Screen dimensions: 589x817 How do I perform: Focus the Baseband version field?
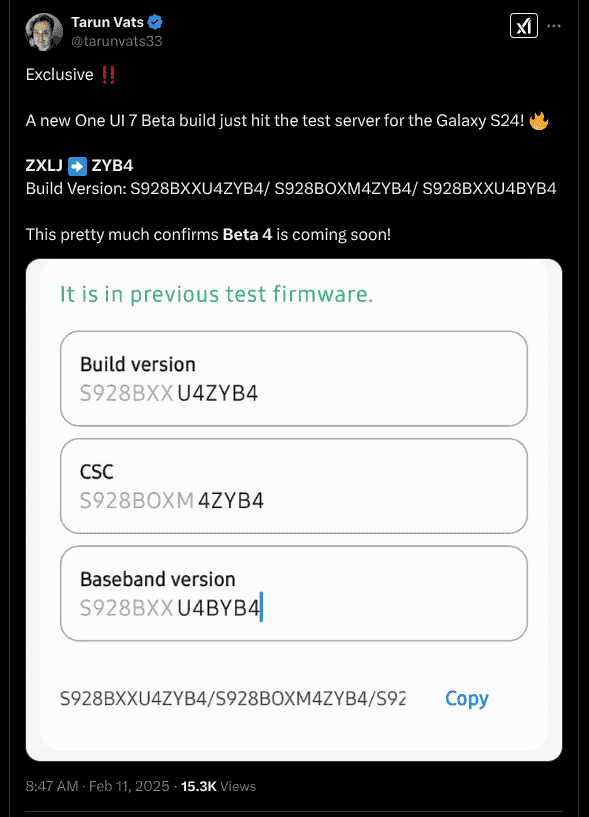294,593
